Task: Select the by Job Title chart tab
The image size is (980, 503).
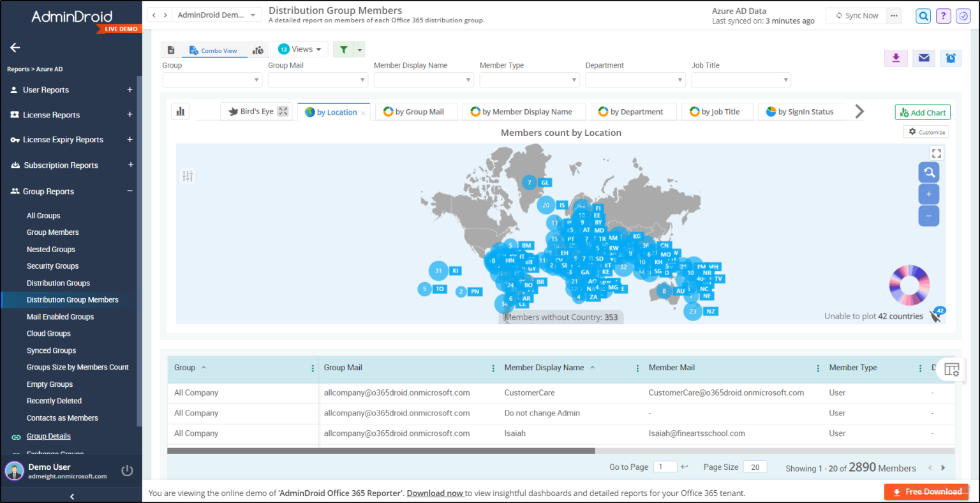Action: pyautogui.click(x=717, y=112)
